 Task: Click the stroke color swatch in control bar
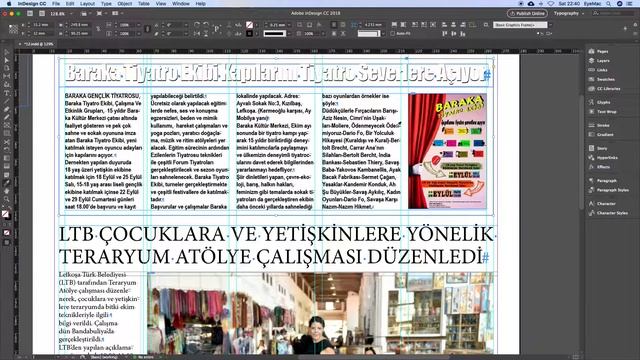pyautogui.click(x=249, y=33)
